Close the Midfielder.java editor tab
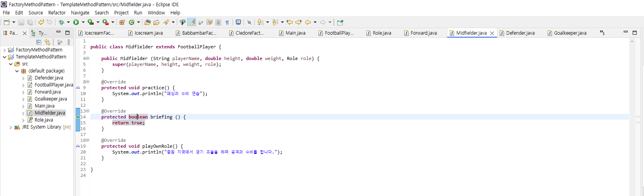The image size is (644, 196). (492, 33)
